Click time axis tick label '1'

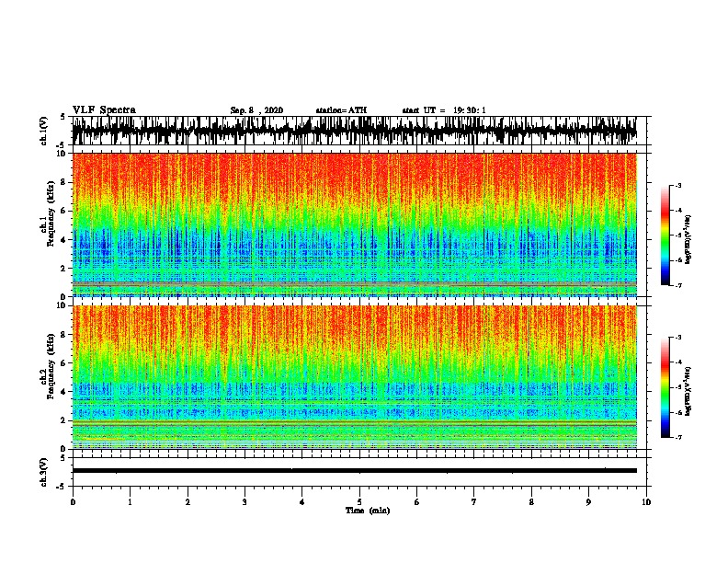(130, 502)
